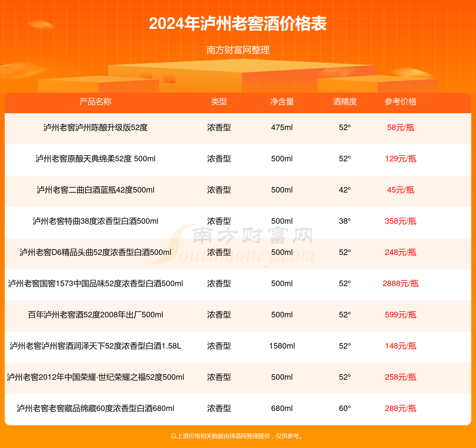Image resolution: width=476 pixels, height=448 pixels.
Task: Click net content "500ml" in 258元/瓶 row
Action: (x=282, y=377)
